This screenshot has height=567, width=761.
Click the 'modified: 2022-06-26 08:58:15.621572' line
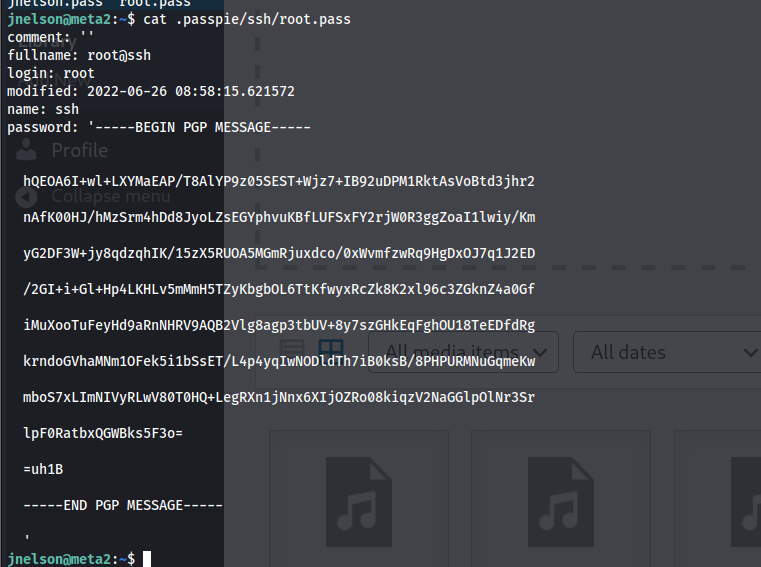(151, 91)
